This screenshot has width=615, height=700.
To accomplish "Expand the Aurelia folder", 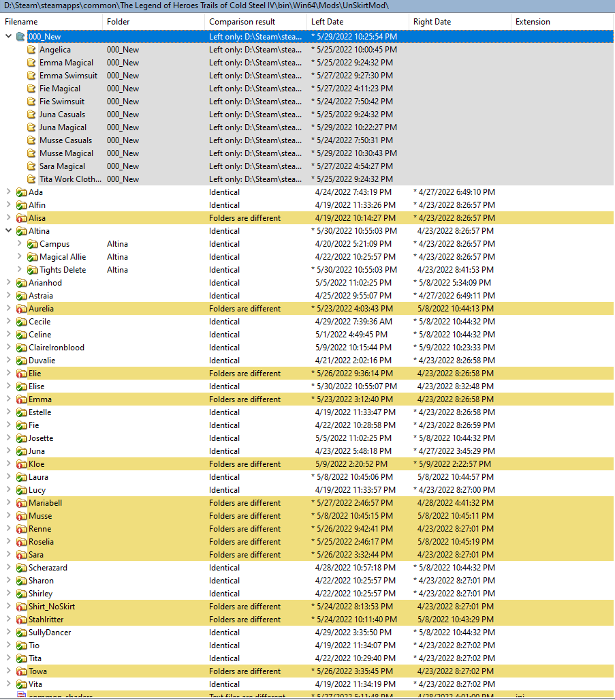I will tap(8, 308).
